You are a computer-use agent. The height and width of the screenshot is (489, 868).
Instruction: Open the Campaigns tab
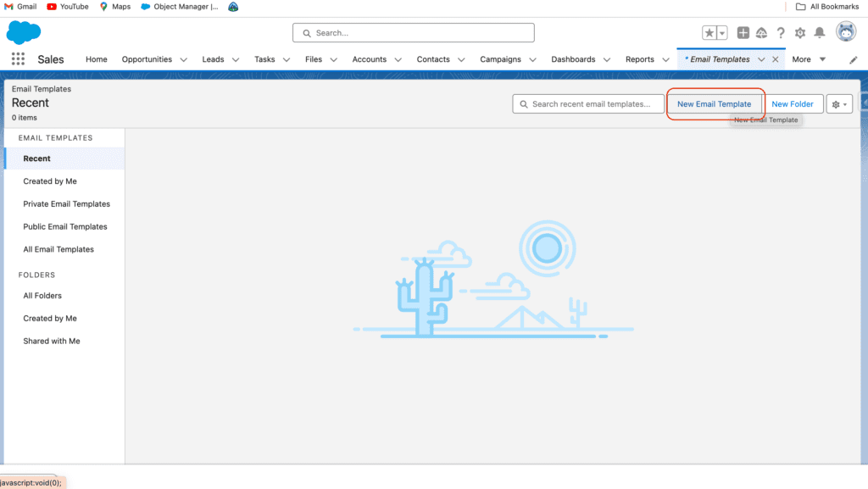tap(500, 59)
